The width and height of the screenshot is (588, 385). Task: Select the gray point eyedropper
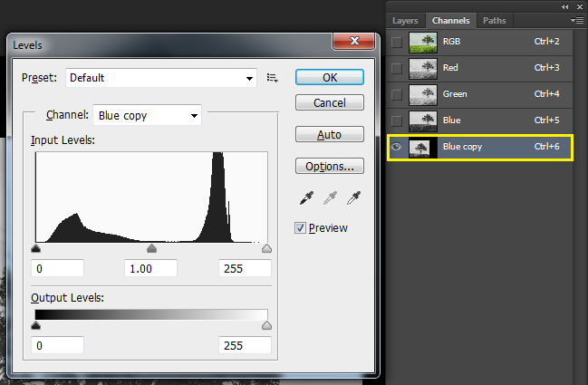click(330, 197)
